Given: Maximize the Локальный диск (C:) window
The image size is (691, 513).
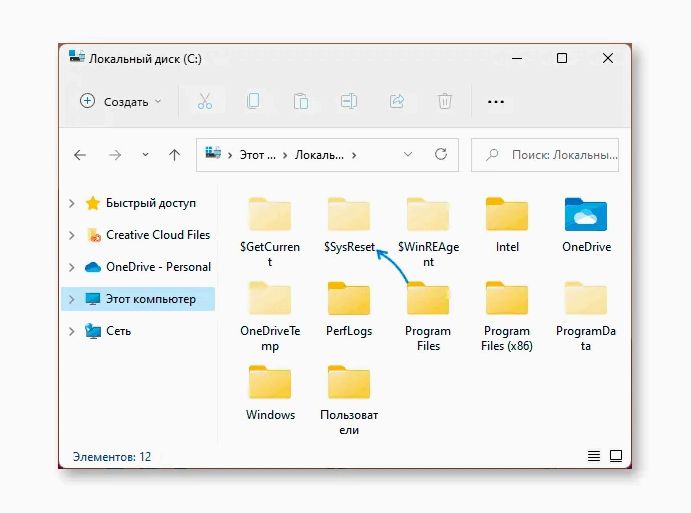Looking at the screenshot, I should pyautogui.click(x=562, y=58).
